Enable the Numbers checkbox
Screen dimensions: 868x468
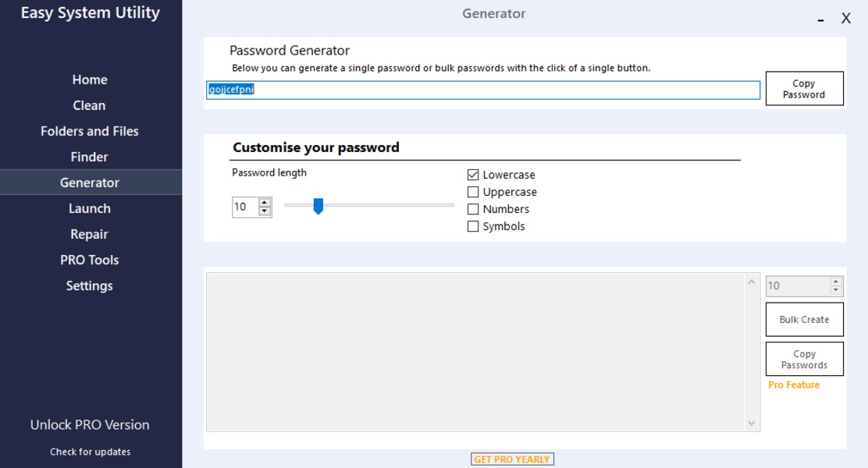click(473, 209)
